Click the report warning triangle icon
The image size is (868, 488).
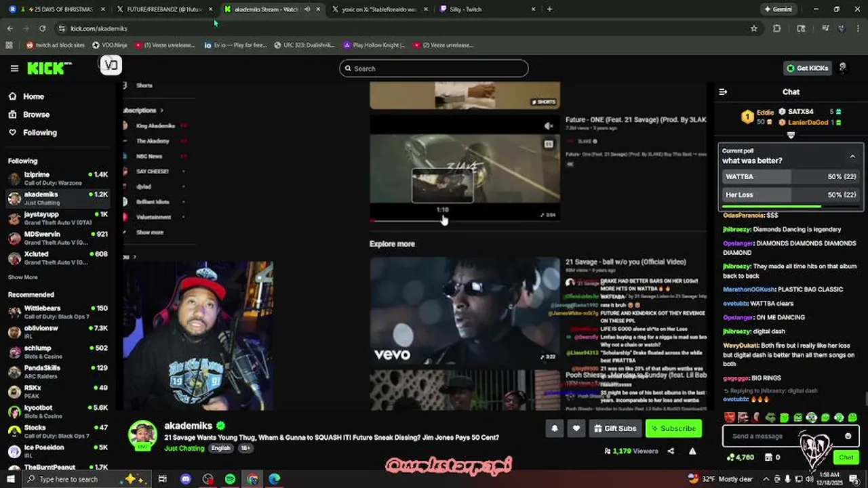(x=692, y=451)
